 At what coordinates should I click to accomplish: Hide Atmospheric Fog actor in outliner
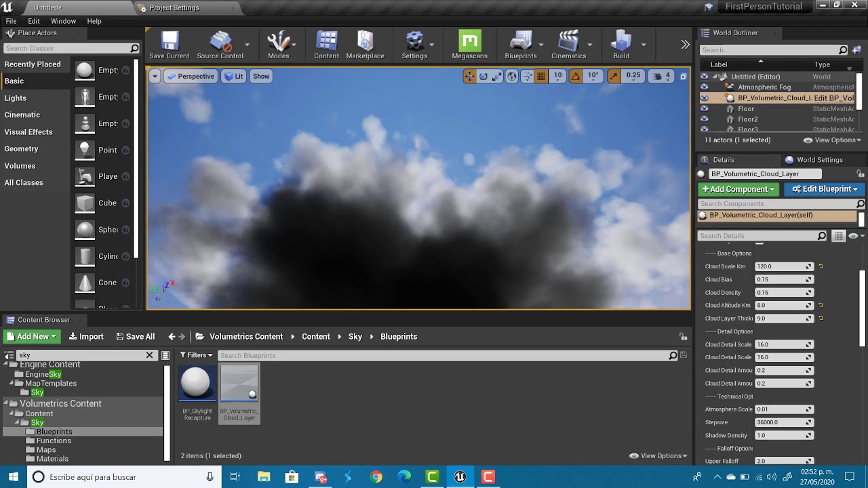pos(705,87)
